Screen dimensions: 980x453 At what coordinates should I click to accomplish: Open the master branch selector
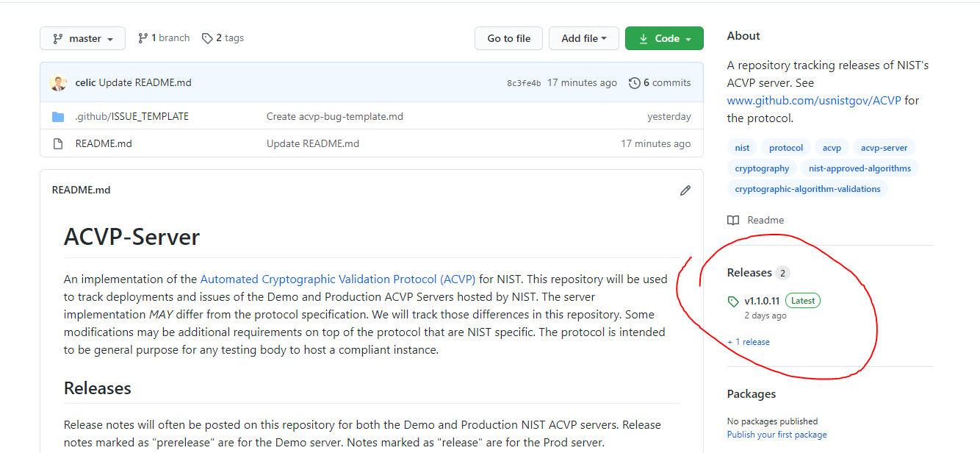[x=82, y=38]
